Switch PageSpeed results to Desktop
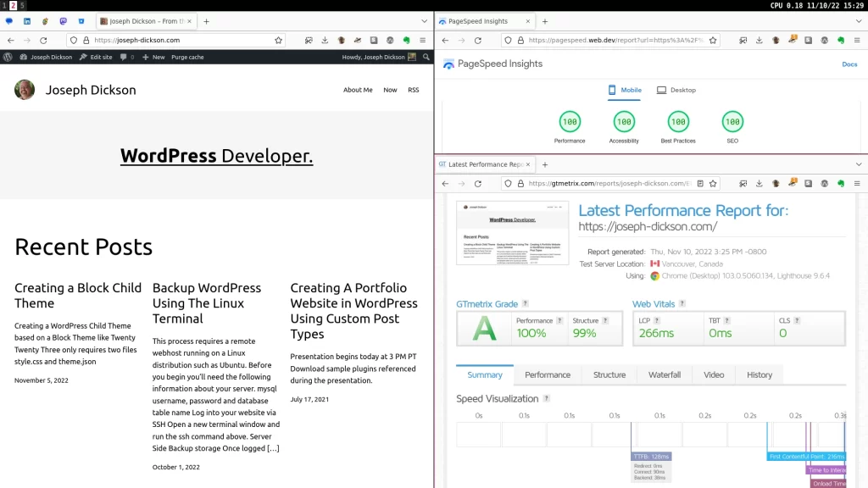 676,90
